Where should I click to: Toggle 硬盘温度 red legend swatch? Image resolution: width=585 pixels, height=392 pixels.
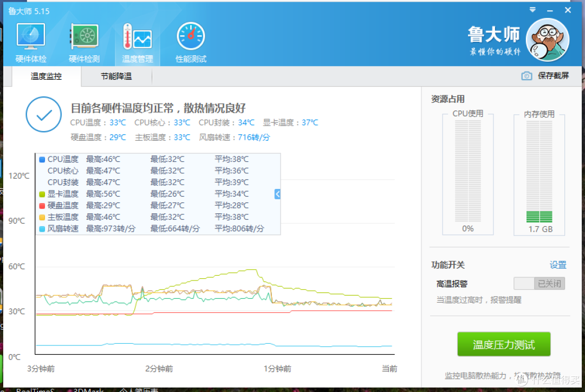click(42, 206)
